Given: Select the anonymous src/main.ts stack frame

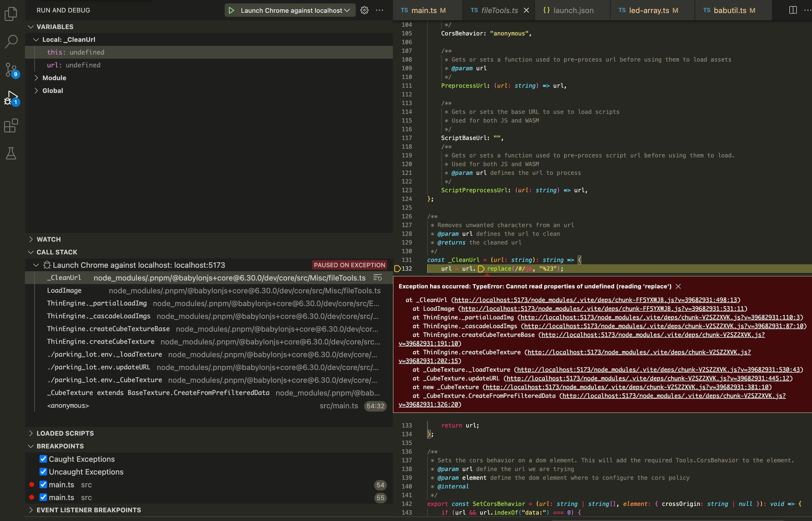Looking at the screenshot, I should [x=68, y=406].
